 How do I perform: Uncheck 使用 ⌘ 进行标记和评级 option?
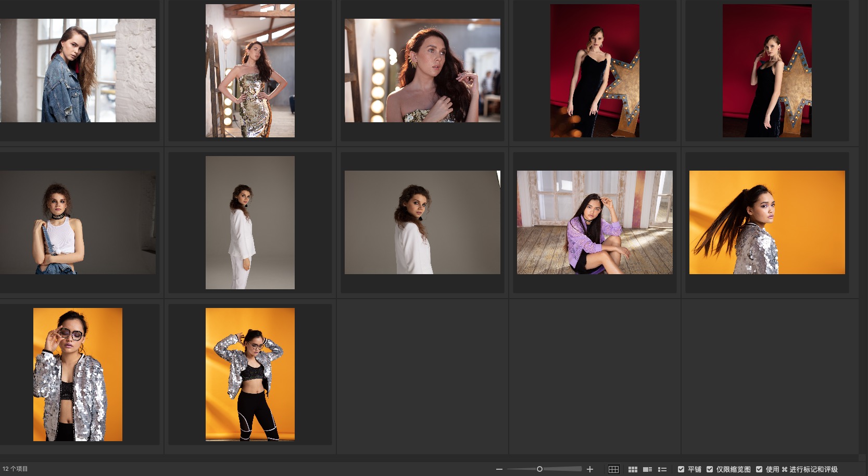coord(759,469)
